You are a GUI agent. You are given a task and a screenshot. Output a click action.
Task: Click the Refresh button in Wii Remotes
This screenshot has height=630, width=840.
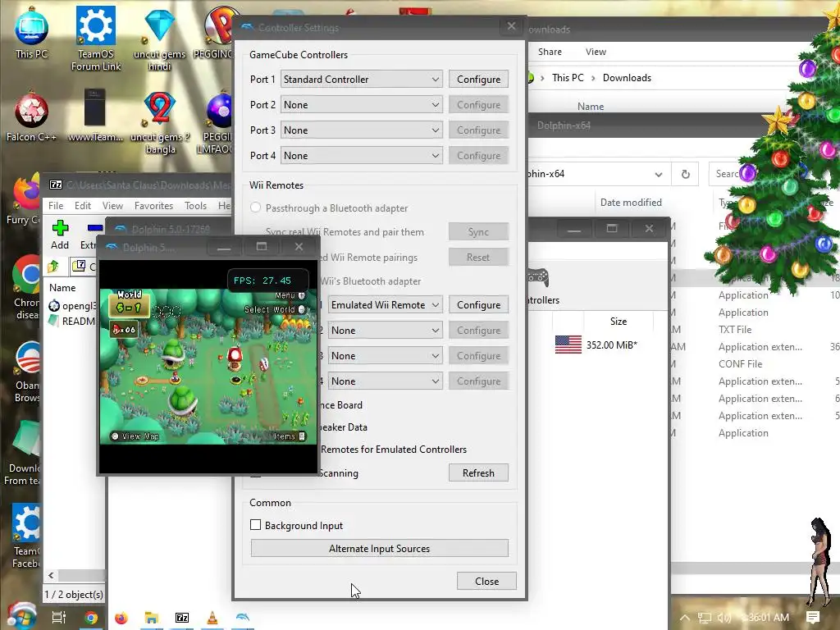click(x=478, y=473)
